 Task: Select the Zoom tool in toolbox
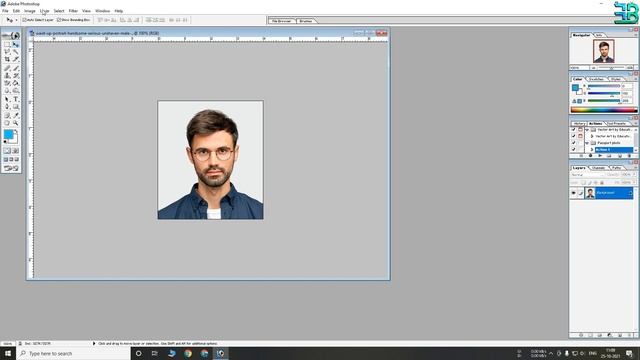tap(16, 123)
